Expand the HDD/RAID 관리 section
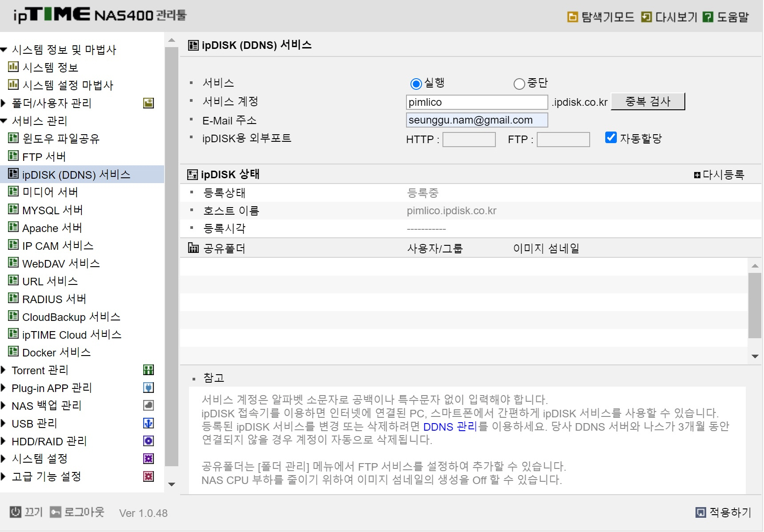This screenshot has height=532, width=764. pyautogui.click(x=4, y=441)
